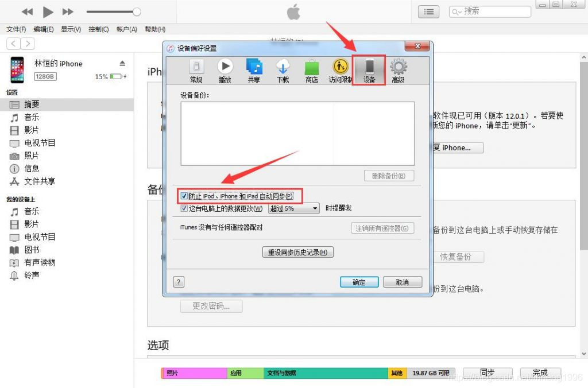Open the 显示(V) menu
The width and height of the screenshot is (588, 388).
click(71, 29)
